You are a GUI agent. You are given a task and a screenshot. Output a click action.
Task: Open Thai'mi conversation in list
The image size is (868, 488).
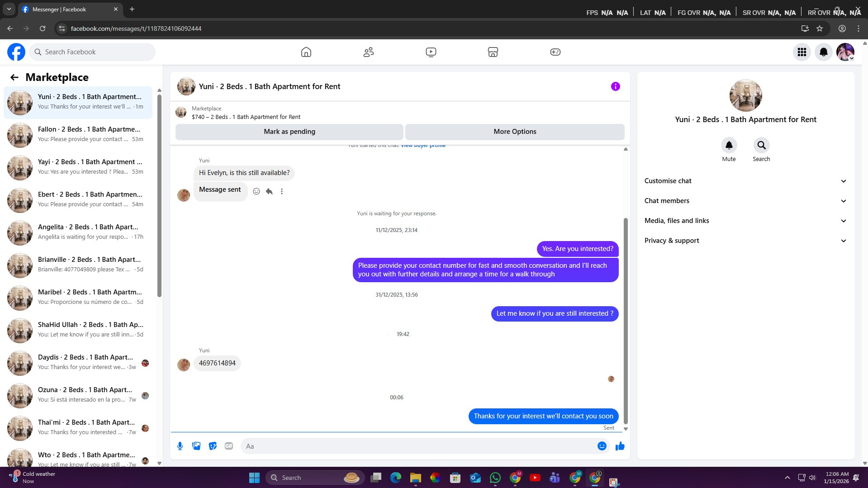[x=78, y=427]
